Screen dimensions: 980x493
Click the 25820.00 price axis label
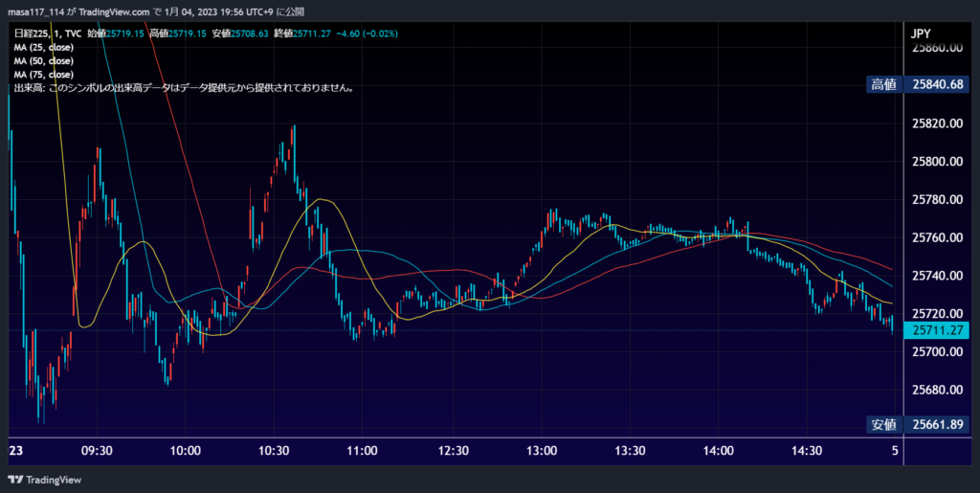pos(937,123)
